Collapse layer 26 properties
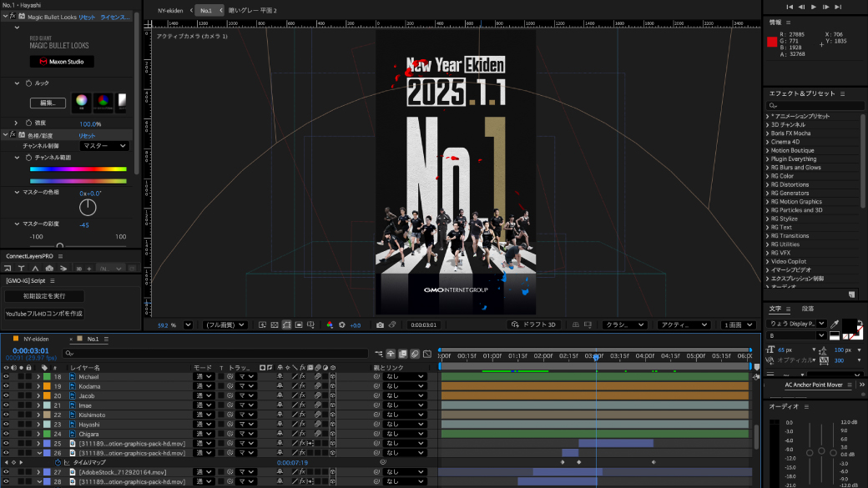The height and width of the screenshot is (488, 868). [38, 453]
